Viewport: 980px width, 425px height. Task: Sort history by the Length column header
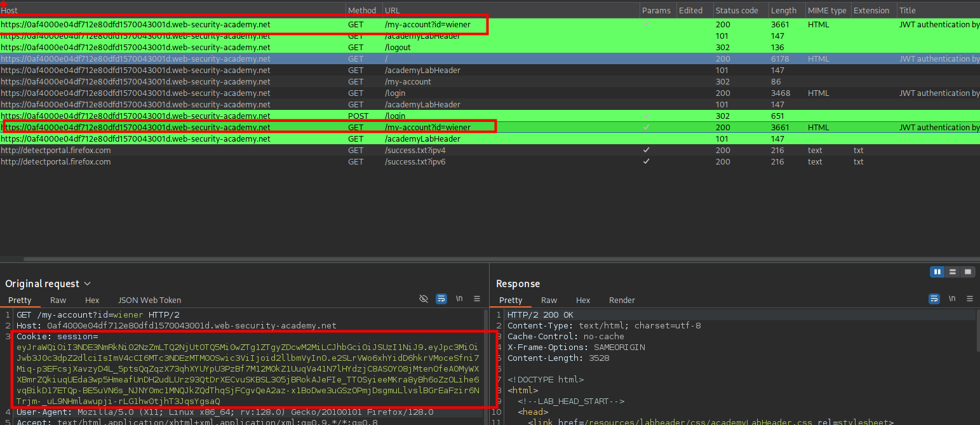tap(782, 11)
